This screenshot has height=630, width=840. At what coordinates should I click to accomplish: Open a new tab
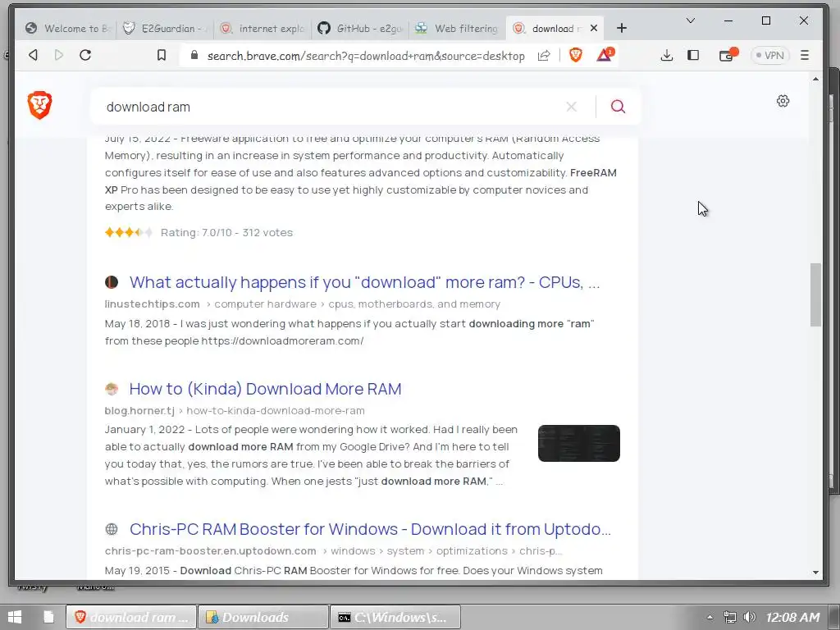622,28
